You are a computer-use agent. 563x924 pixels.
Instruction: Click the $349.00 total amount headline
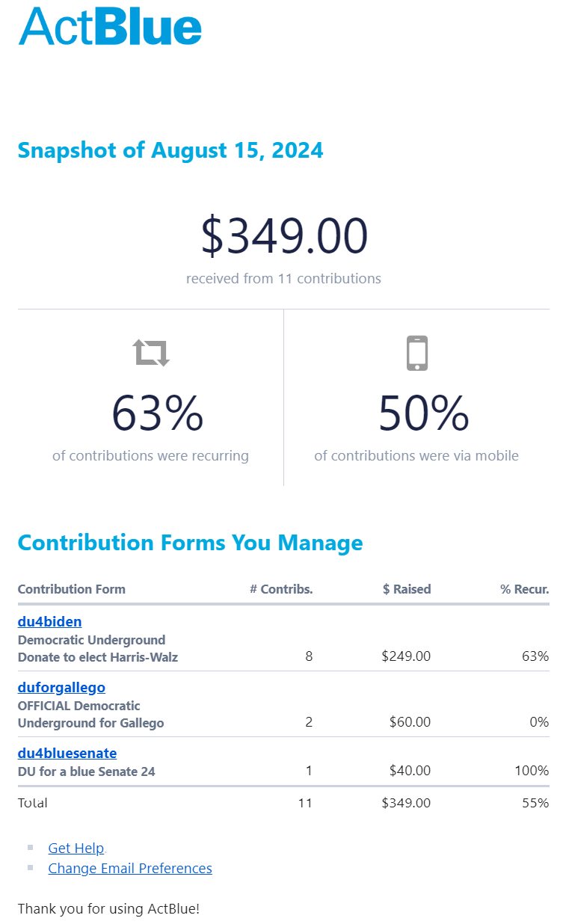click(x=284, y=235)
